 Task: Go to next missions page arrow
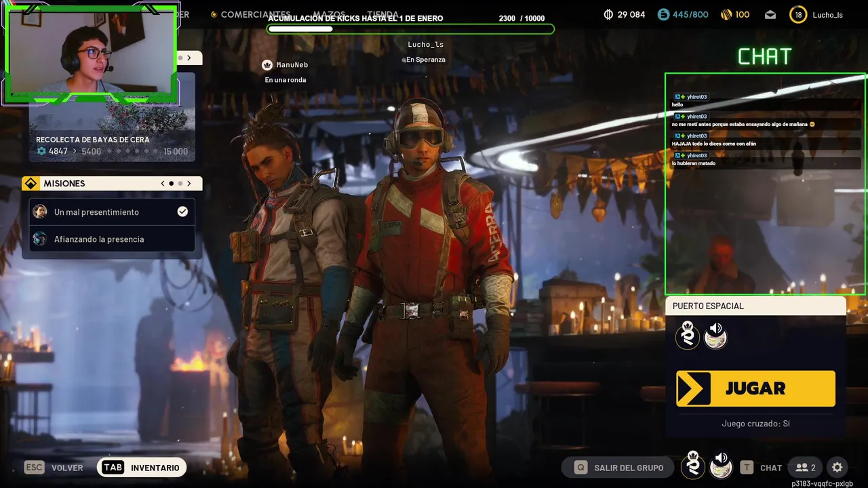[189, 184]
